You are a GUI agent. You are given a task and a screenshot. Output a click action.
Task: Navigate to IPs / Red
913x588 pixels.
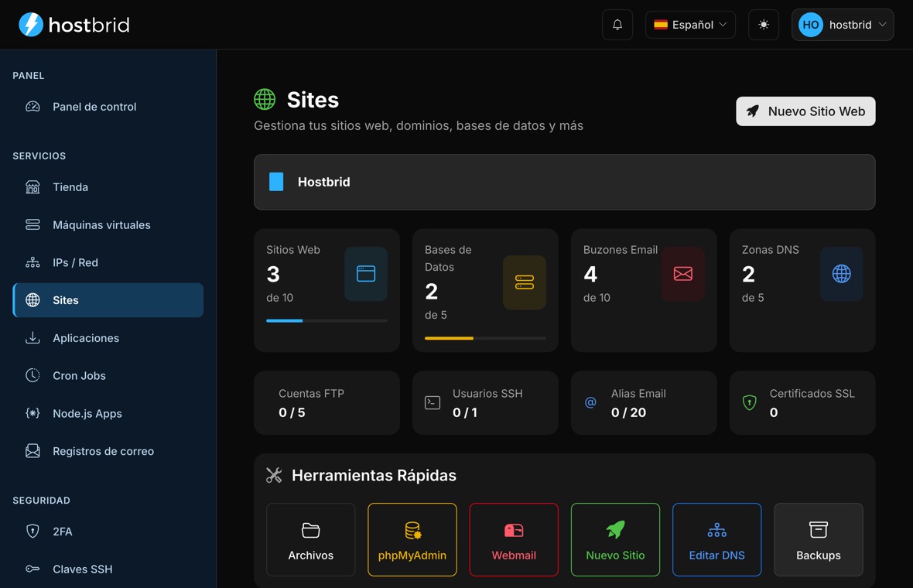click(x=108, y=262)
